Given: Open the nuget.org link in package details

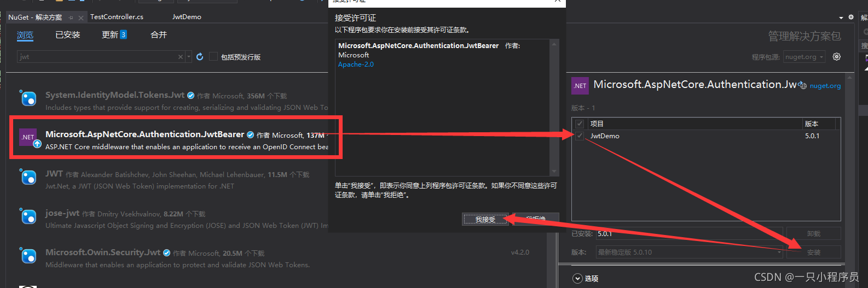Looking at the screenshot, I should click(x=825, y=86).
